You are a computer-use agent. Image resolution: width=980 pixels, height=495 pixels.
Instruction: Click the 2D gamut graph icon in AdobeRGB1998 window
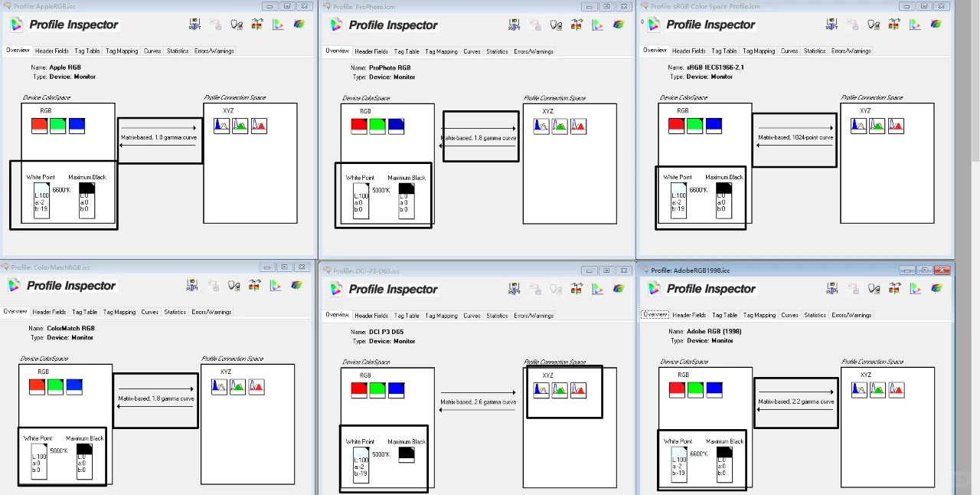click(x=914, y=288)
